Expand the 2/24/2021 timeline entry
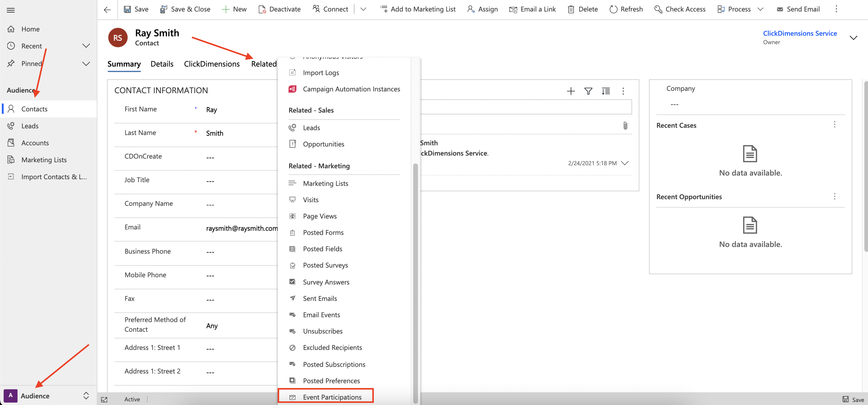This screenshot has height=405, width=868. pyautogui.click(x=625, y=163)
